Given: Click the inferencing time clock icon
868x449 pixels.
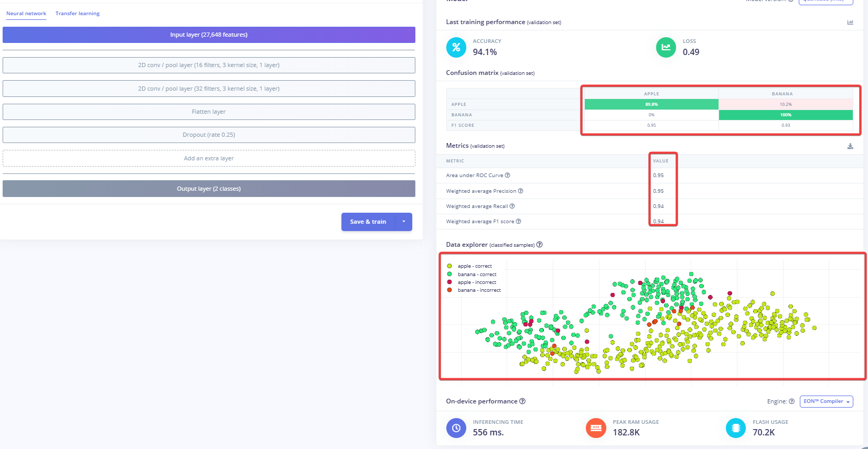Looking at the screenshot, I should click(x=456, y=428).
